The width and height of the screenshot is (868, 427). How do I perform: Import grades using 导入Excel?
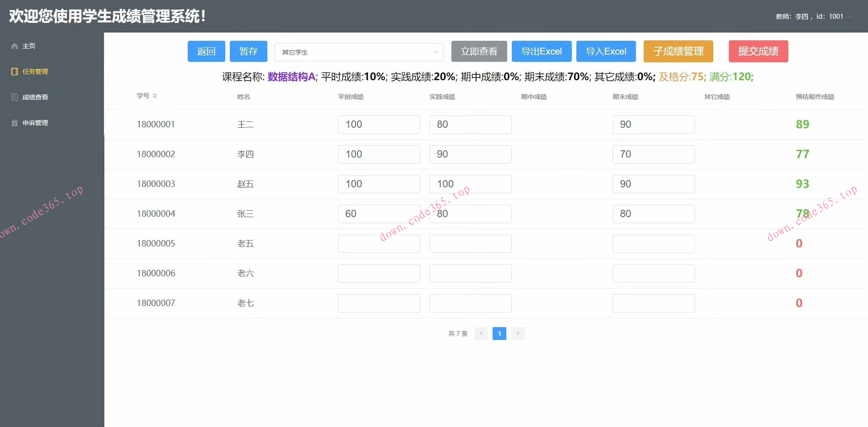[x=606, y=51]
